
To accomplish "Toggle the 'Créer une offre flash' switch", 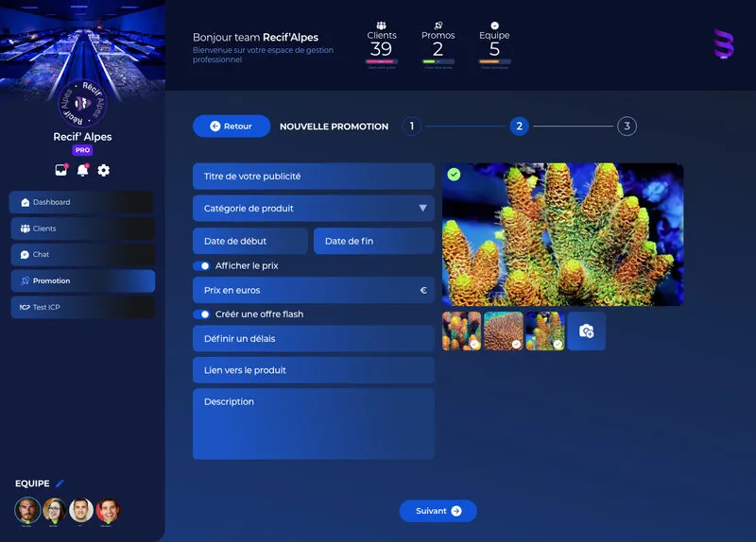I will [x=201, y=314].
